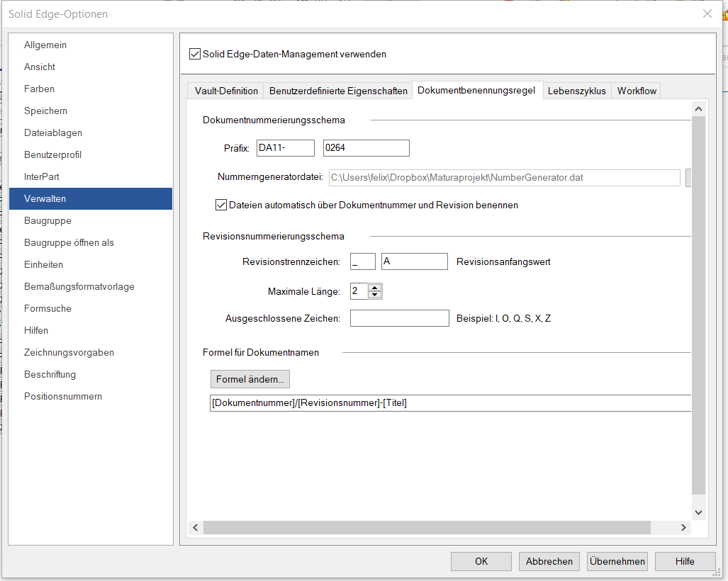
Task: Click the horizontal scrollbar right arrow
Action: [x=683, y=528]
